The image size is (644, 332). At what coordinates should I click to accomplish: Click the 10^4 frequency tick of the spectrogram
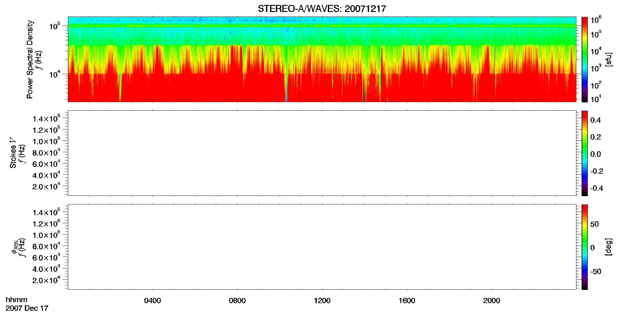click(x=54, y=74)
